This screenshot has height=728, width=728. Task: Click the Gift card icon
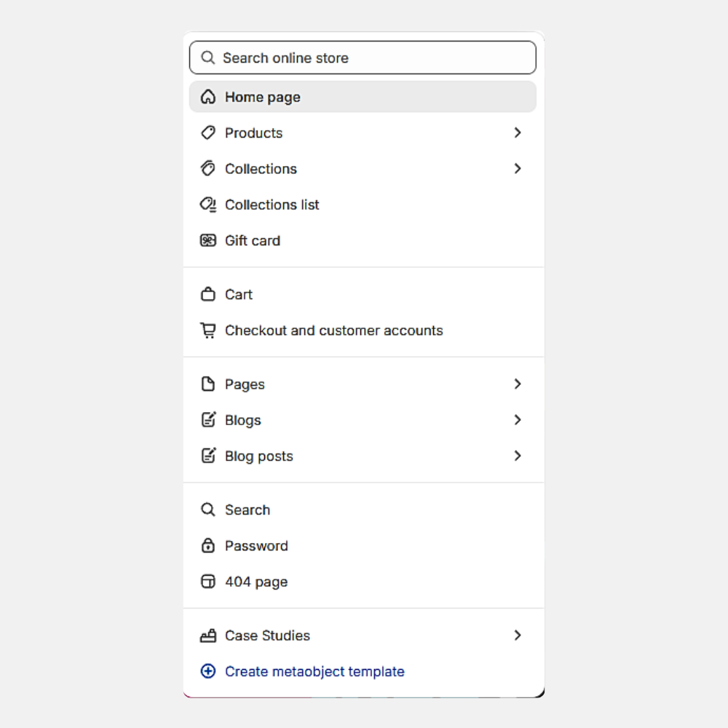(208, 240)
